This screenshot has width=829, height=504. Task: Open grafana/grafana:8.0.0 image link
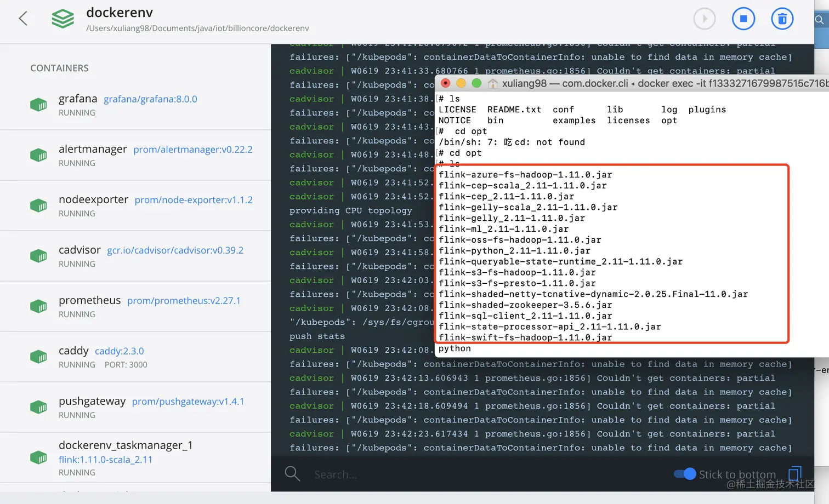150,99
